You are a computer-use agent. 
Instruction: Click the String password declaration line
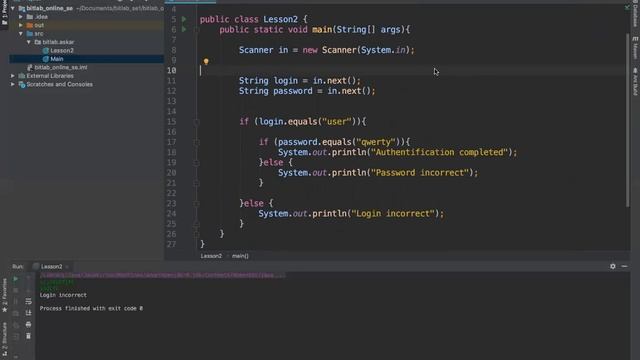click(307, 91)
